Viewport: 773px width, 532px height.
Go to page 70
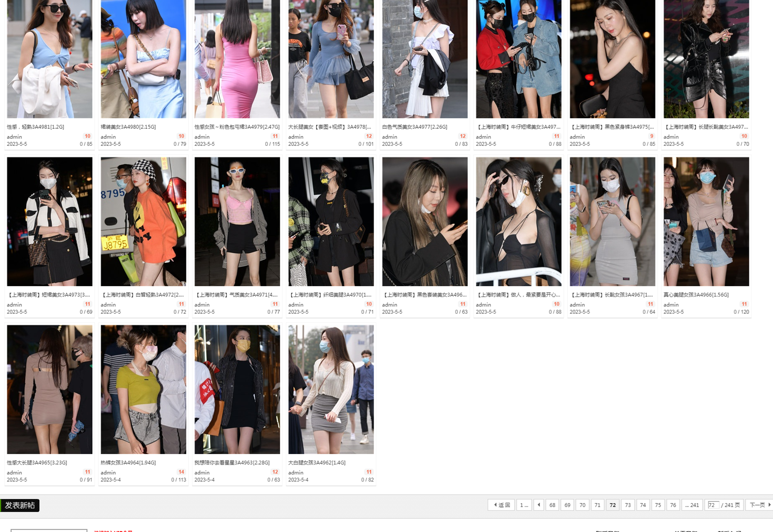(582, 505)
